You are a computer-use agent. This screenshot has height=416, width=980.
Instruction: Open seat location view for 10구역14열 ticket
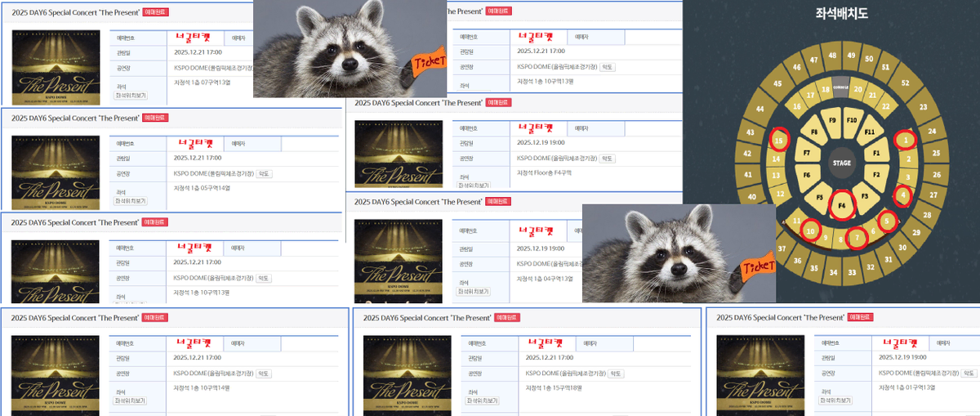pos(130,400)
